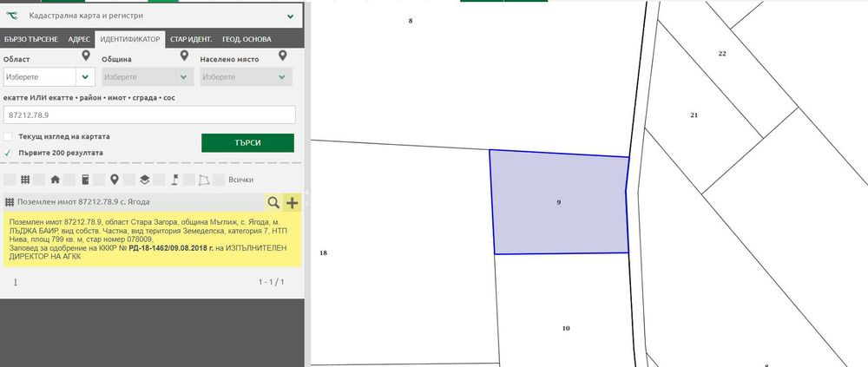The height and width of the screenshot is (367, 868).
Task: Open the ГЕОД. ОСНОВА tab
Action: pyautogui.click(x=247, y=39)
